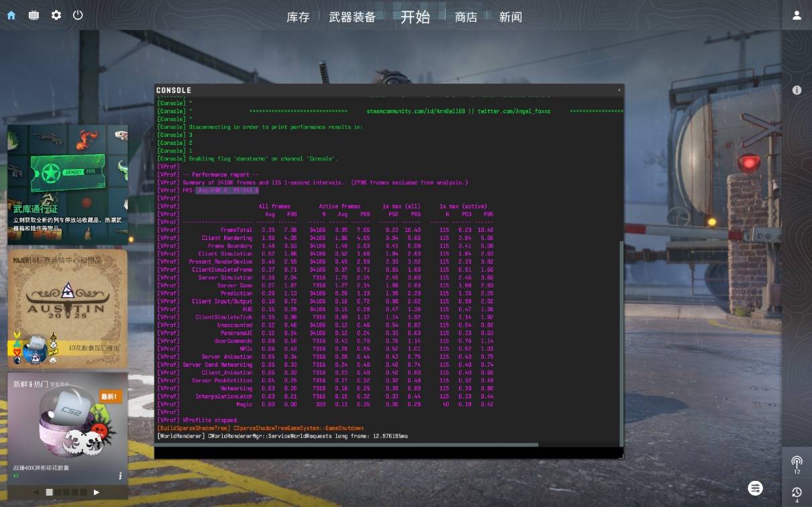Click the info icon on the sticker capsule card
This screenshot has width=812, height=507.
(120, 475)
